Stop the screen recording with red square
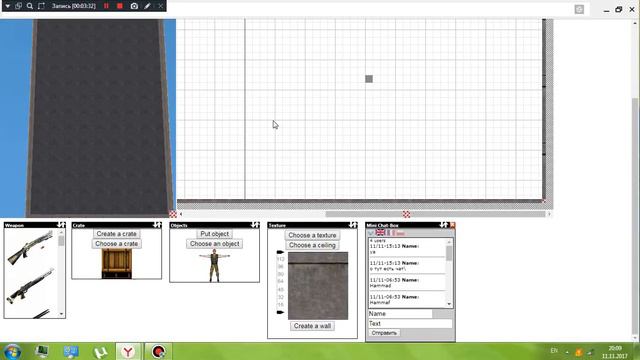 pos(120,6)
